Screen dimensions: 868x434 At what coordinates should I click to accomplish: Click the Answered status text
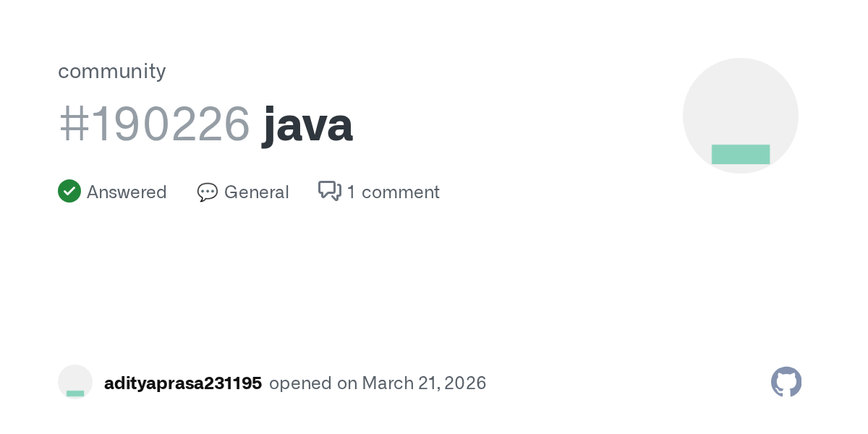(127, 192)
